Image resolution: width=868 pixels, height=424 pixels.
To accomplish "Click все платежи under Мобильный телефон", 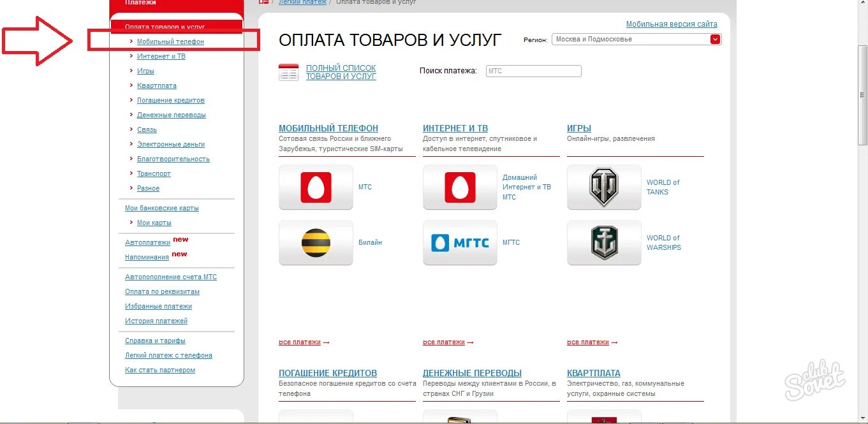I will click(x=300, y=342).
